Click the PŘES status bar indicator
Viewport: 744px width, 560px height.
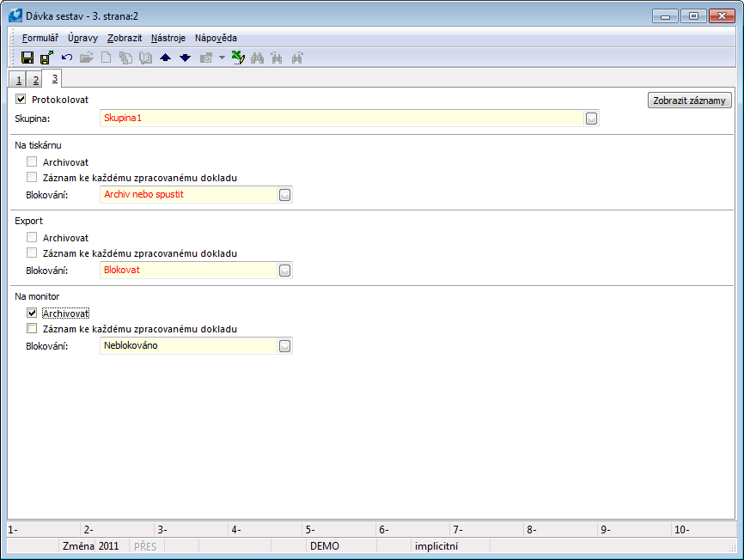(145, 546)
